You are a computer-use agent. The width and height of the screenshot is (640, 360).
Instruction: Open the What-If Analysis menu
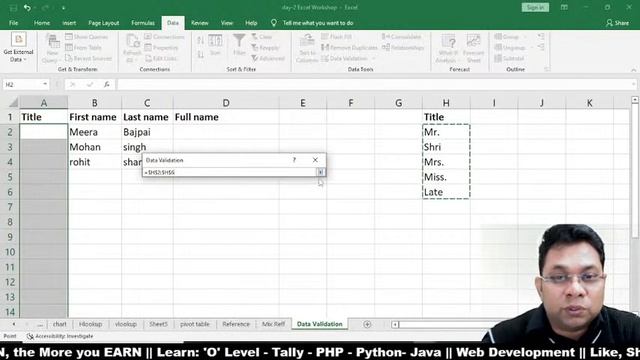tap(448, 49)
